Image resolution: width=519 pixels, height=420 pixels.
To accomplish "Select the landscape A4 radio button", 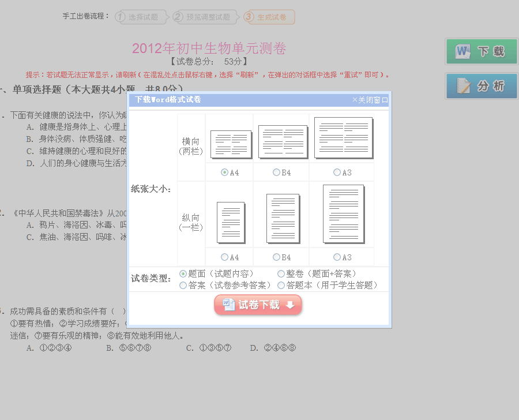I will (x=224, y=172).
